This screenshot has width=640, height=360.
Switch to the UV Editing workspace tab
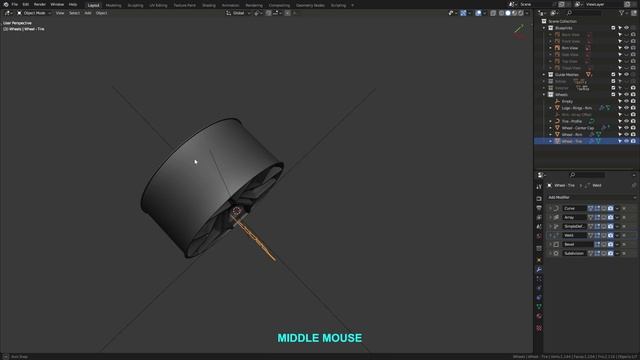tap(158, 5)
